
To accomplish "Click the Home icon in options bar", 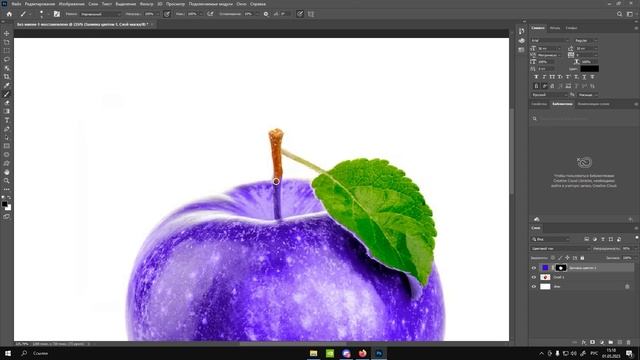I will 9,14.
